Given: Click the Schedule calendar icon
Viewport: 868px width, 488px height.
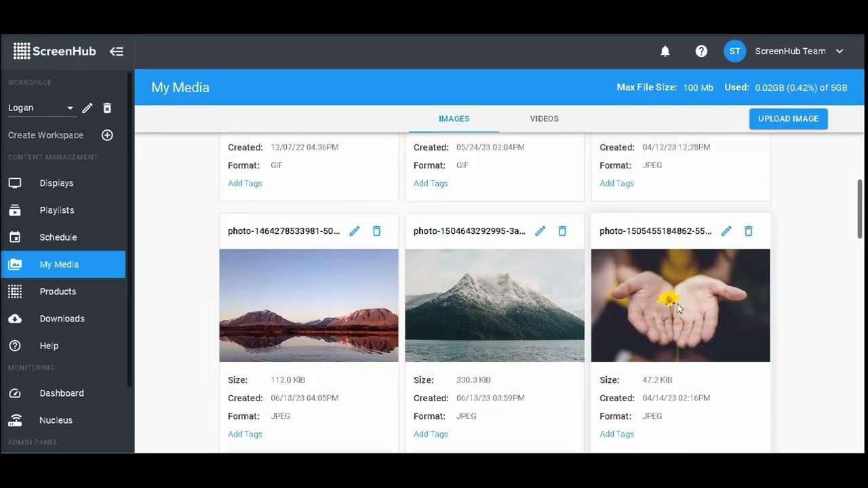Looking at the screenshot, I should pos(15,237).
